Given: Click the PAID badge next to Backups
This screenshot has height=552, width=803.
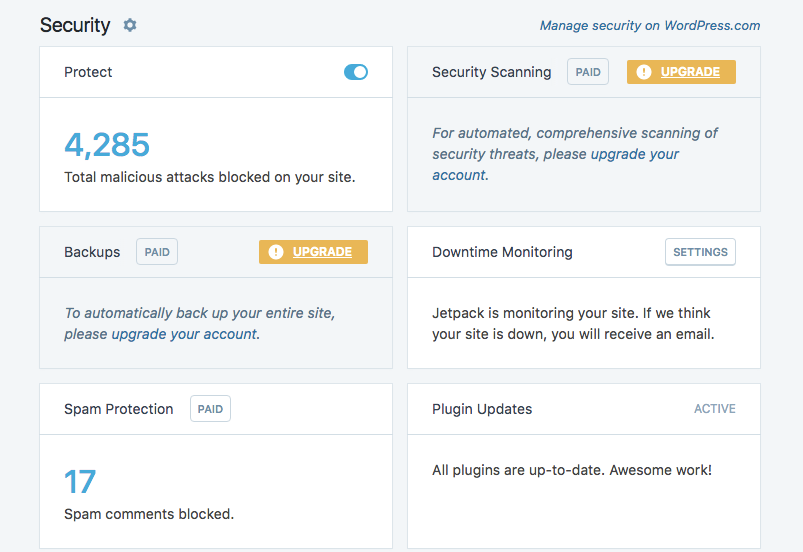Looking at the screenshot, I should (157, 252).
